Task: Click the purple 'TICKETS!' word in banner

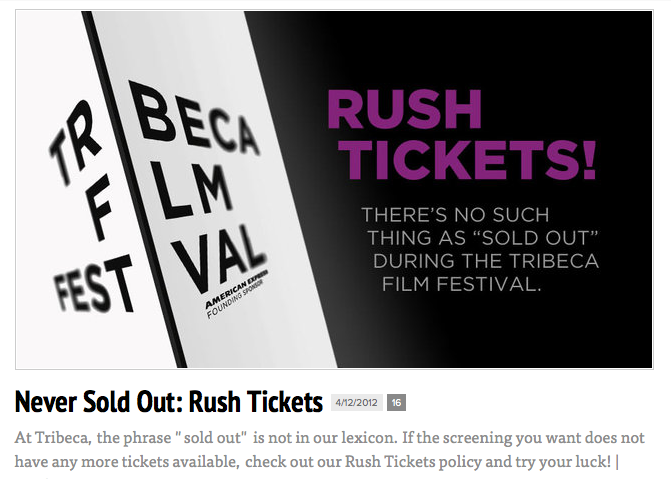Action: 463,158
